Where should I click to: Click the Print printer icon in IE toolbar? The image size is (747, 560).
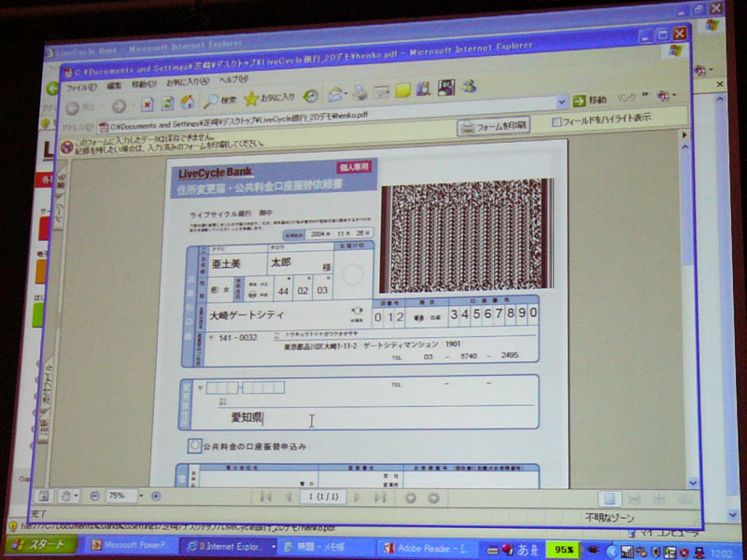tap(360, 93)
